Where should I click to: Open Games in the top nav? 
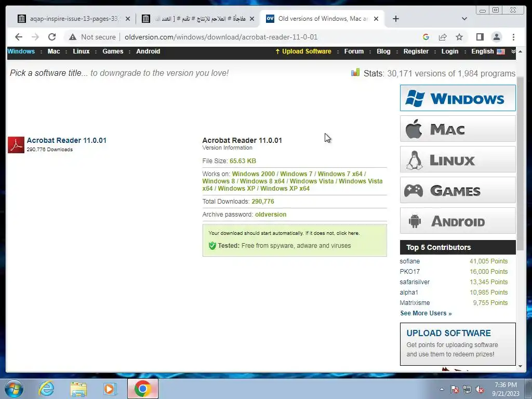pos(113,51)
